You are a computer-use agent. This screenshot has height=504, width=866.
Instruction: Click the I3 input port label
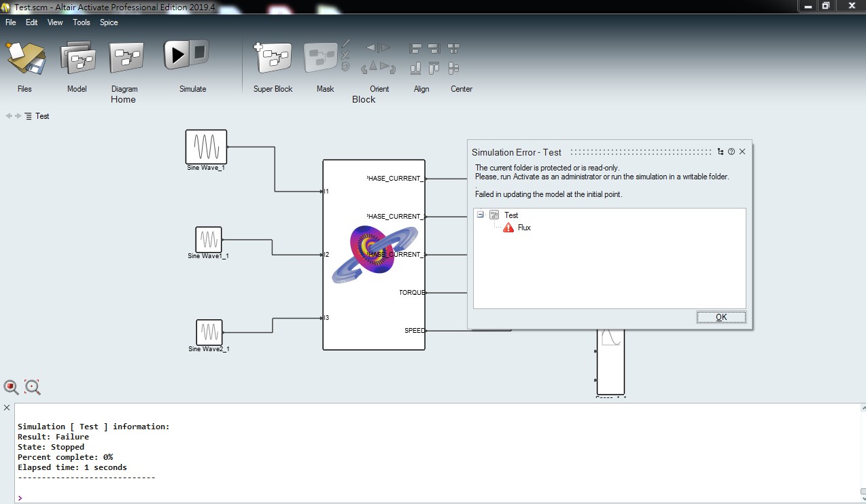click(x=326, y=318)
